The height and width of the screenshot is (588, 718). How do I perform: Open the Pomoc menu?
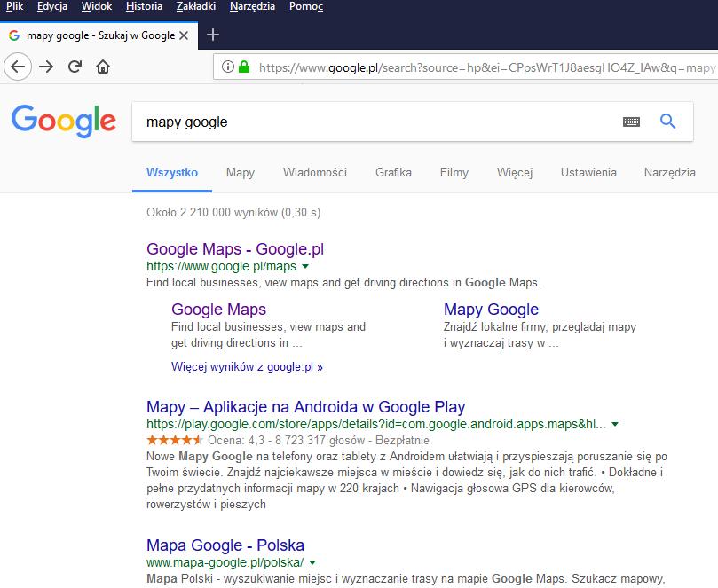(306, 6)
